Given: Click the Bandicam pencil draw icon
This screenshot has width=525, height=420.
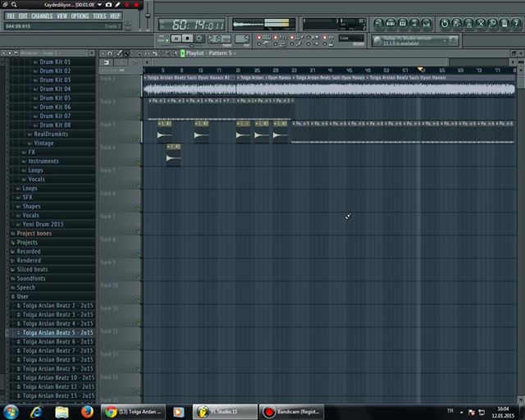Looking at the screenshot, I should [117, 5].
